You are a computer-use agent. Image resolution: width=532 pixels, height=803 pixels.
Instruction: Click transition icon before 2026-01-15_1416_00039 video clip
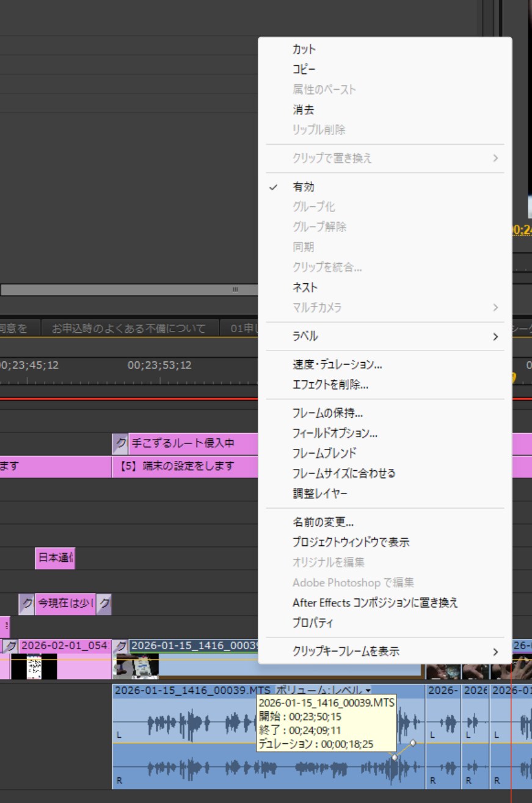[x=121, y=645]
